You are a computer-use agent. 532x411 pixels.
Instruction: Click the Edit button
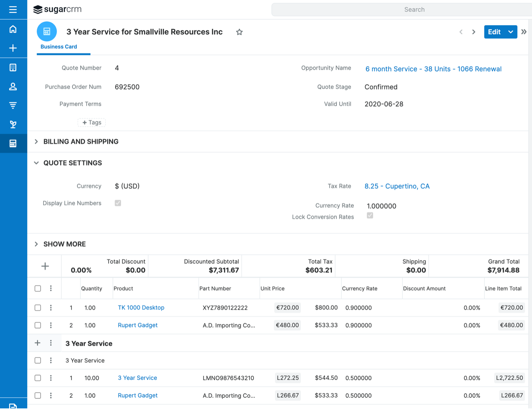[x=494, y=32]
